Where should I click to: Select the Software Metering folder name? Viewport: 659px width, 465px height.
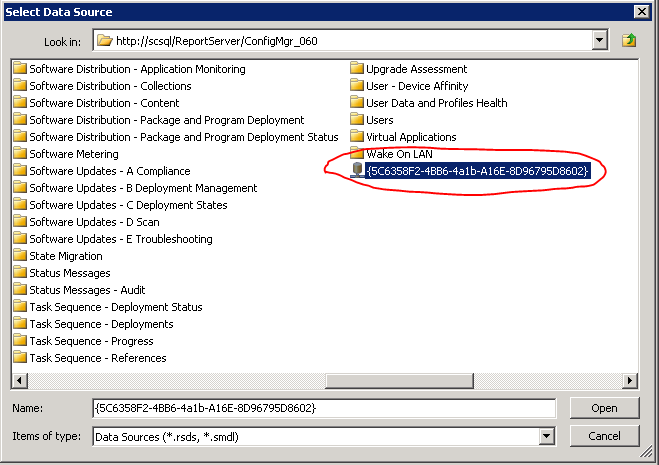point(74,154)
